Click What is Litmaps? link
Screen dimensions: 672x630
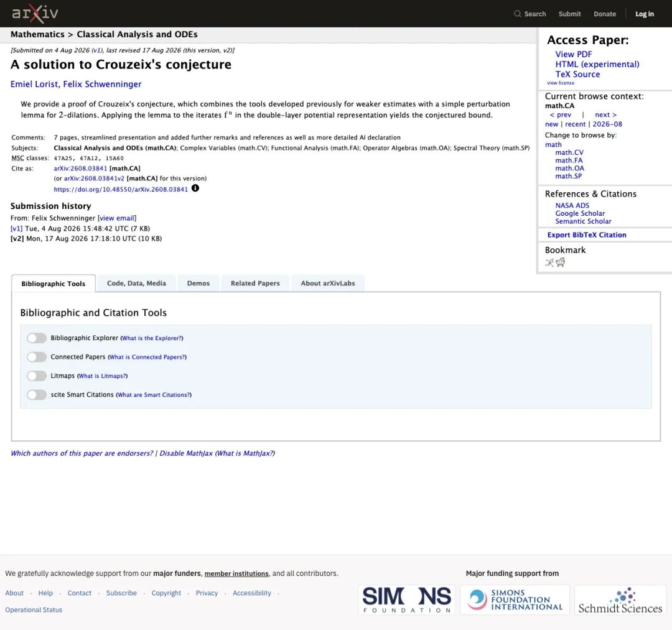(x=102, y=376)
